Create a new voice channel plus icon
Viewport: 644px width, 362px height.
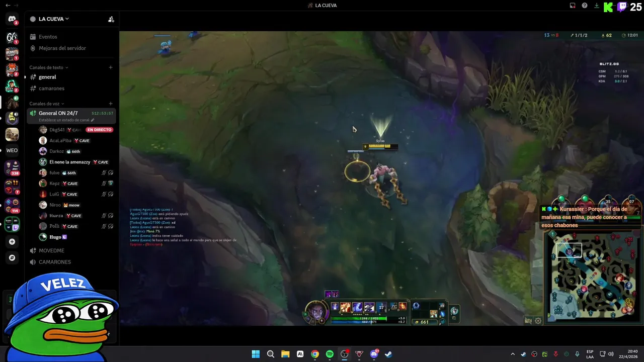111,104
